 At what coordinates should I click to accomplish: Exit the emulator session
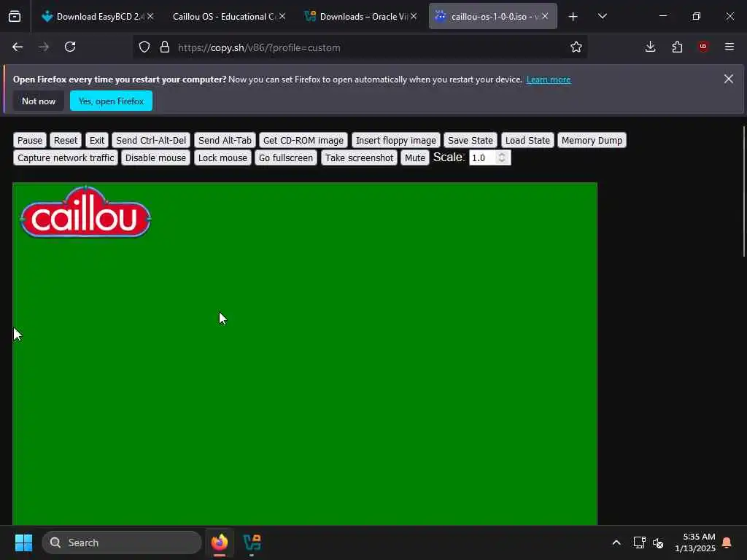click(x=97, y=141)
